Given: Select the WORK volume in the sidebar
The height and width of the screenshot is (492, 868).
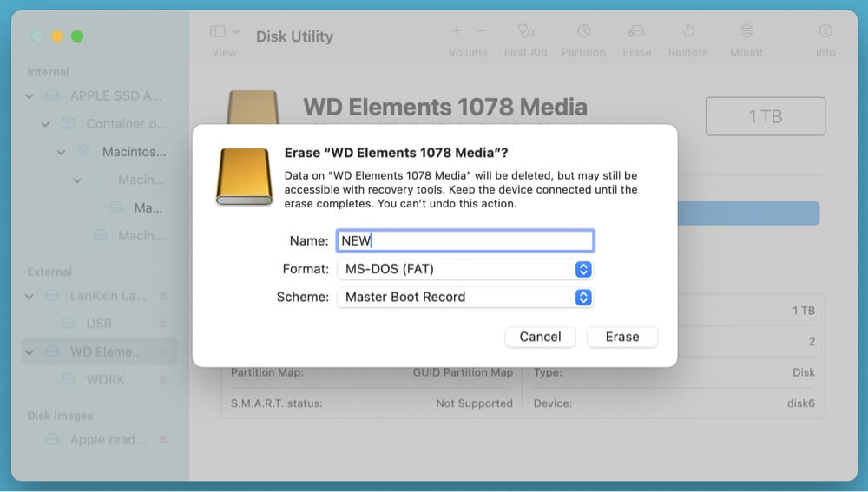Looking at the screenshot, I should click(105, 380).
